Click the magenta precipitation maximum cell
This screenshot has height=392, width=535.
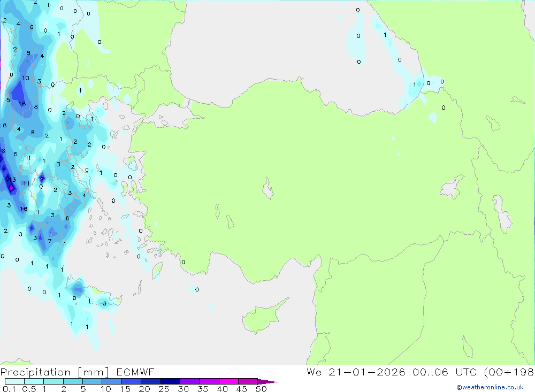point(12,188)
